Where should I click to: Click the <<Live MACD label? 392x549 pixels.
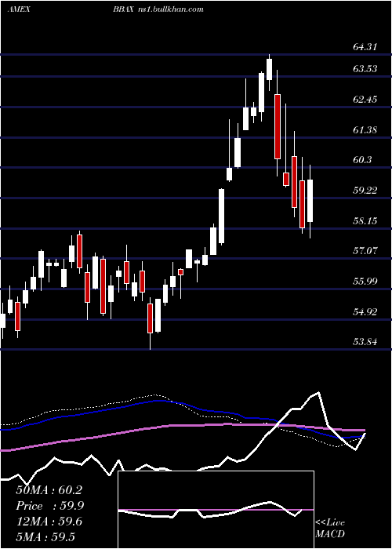[330, 528]
